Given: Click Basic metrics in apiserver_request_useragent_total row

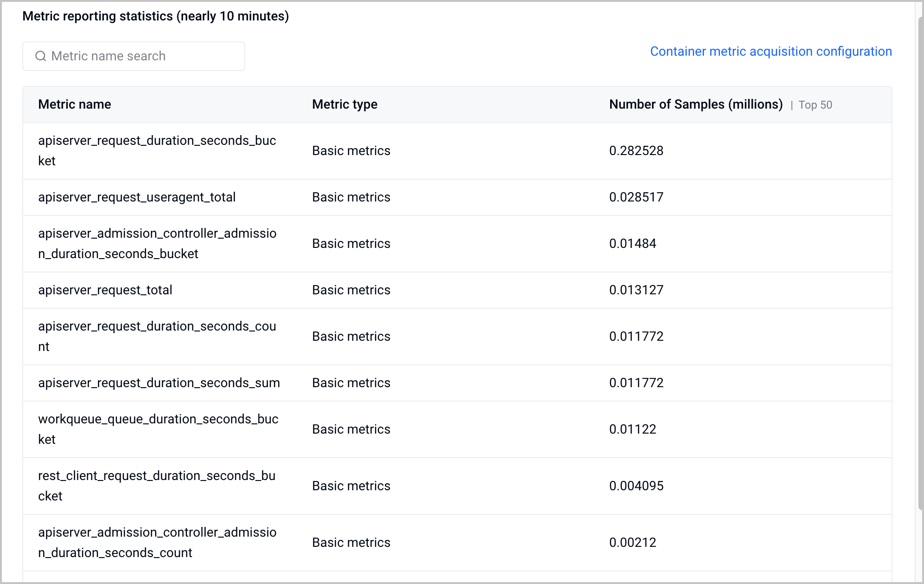Looking at the screenshot, I should (x=351, y=197).
